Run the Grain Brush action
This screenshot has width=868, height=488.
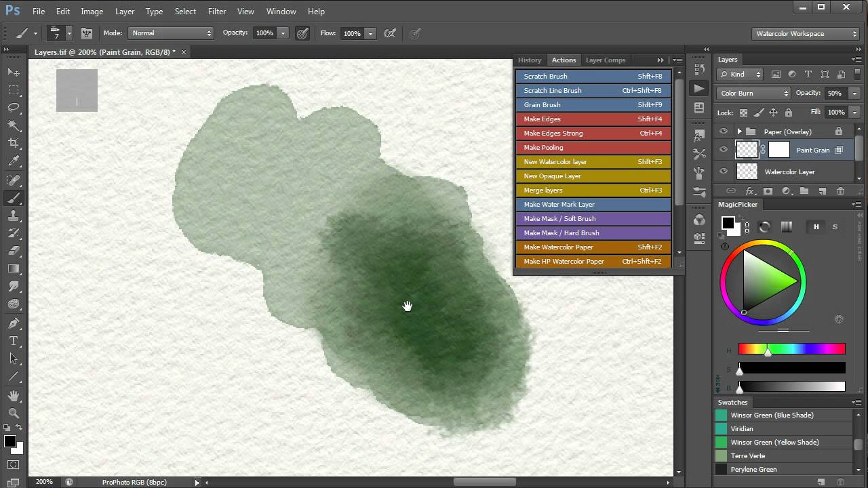pos(593,104)
